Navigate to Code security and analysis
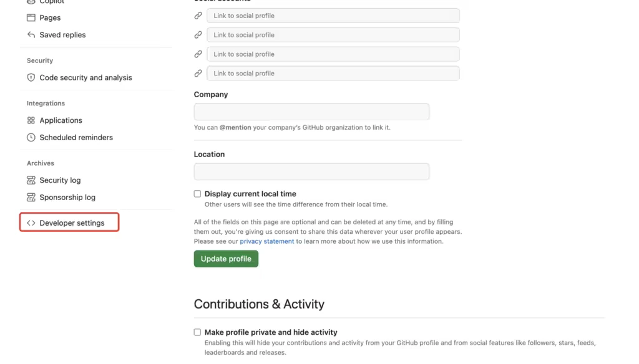Screen dimensions: 639x364 85,77
